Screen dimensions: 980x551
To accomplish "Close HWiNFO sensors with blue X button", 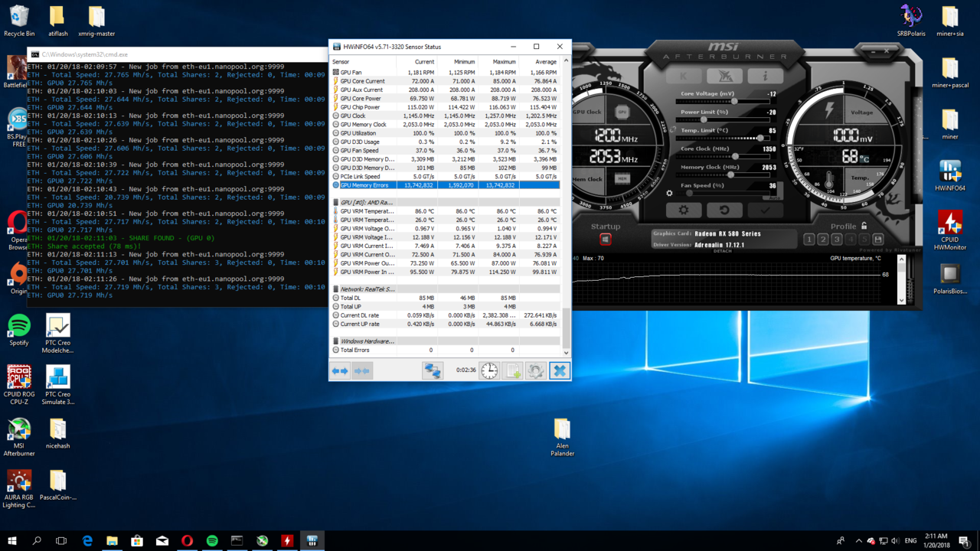I will pyautogui.click(x=560, y=370).
